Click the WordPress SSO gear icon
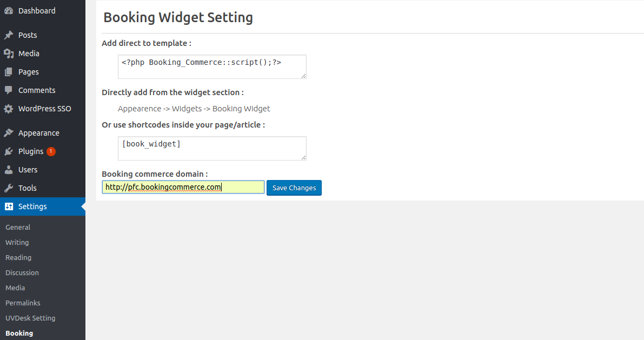 point(9,109)
